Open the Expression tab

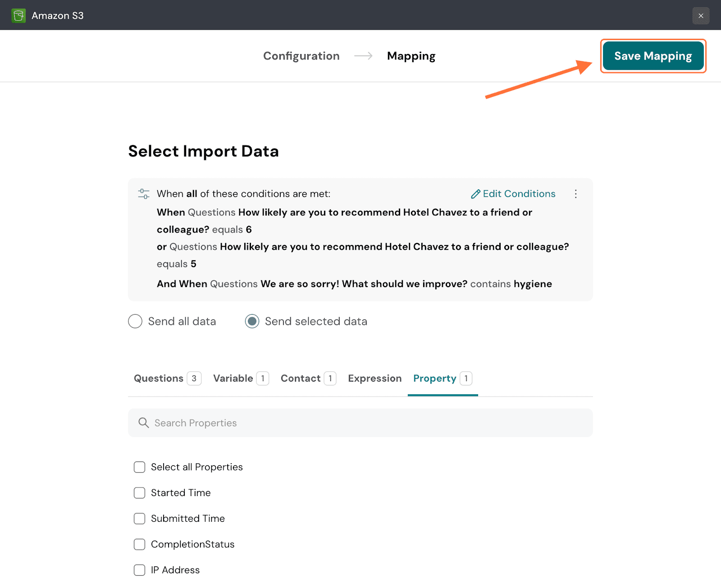click(x=374, y=378)
